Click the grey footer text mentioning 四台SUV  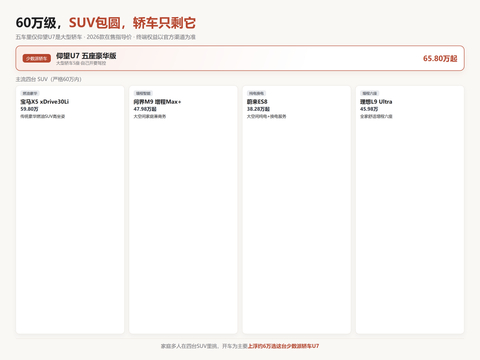pos(204,346)
